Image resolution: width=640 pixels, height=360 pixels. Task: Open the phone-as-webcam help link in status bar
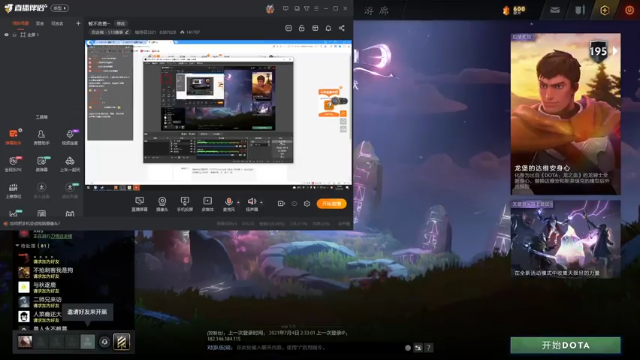click(x=35, y=224)
